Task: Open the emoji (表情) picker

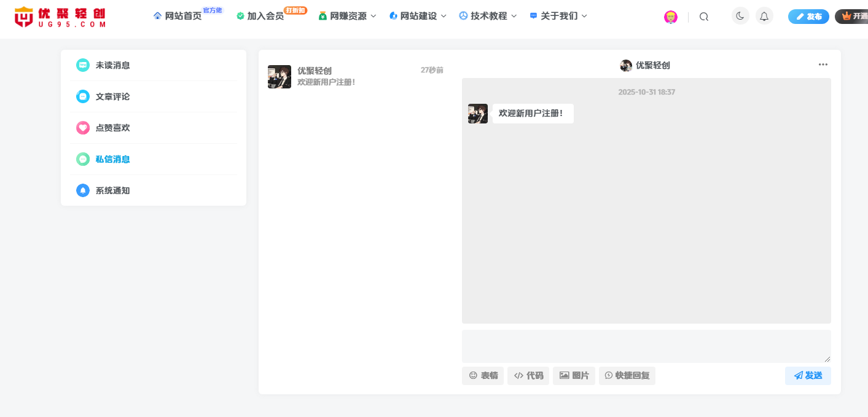Action: pos(483,375)
